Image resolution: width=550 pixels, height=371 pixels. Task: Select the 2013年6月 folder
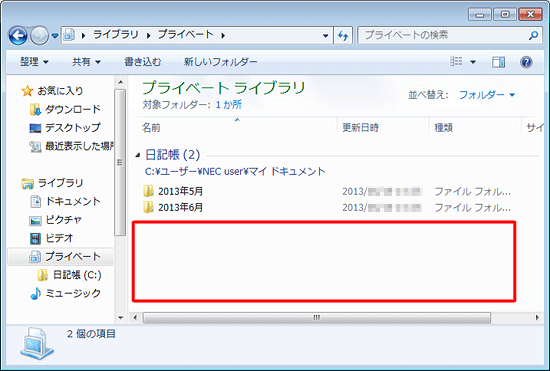pos(180,208)
